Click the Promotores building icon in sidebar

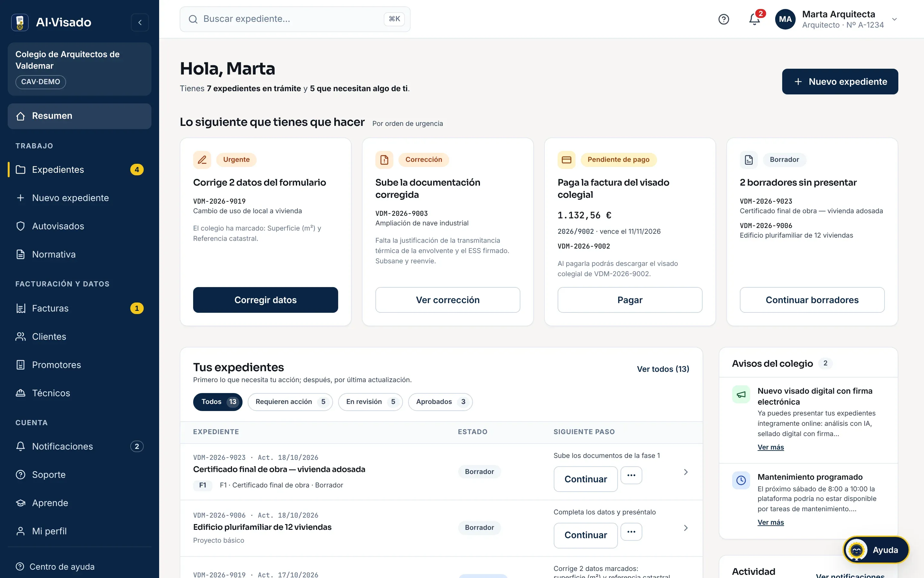click(x=21, y=365)
